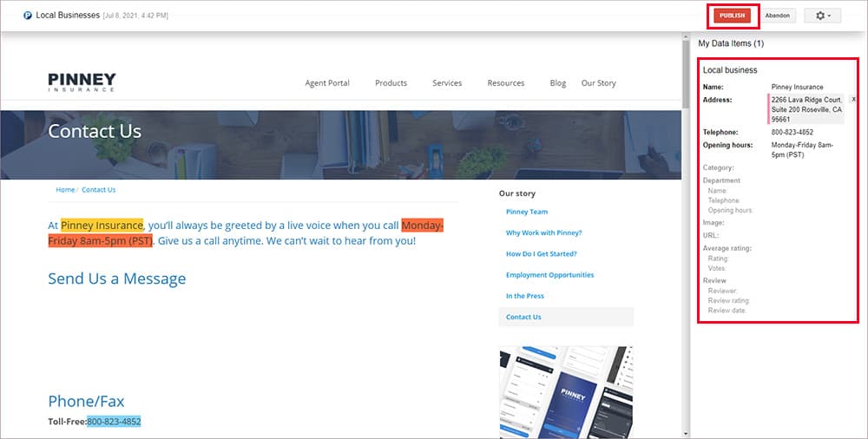Click the URL field label
Image resolution: width=868 pixels, height=439 pixels.
coord(711,235)
